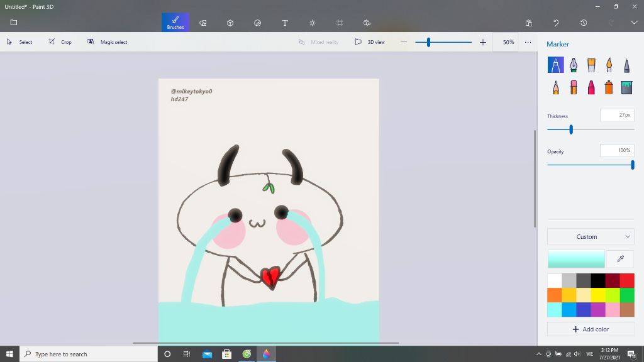Open the Text tab

tap(285, 23)
